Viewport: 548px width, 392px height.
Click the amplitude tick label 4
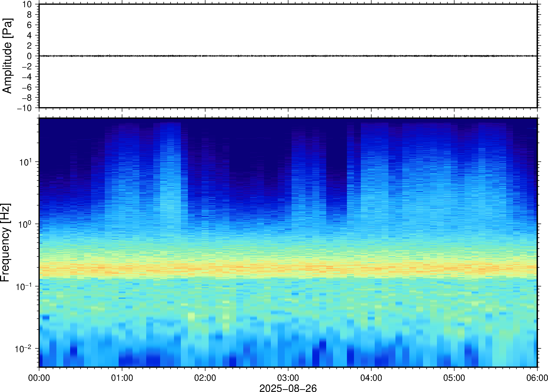[x=29, y=35]
